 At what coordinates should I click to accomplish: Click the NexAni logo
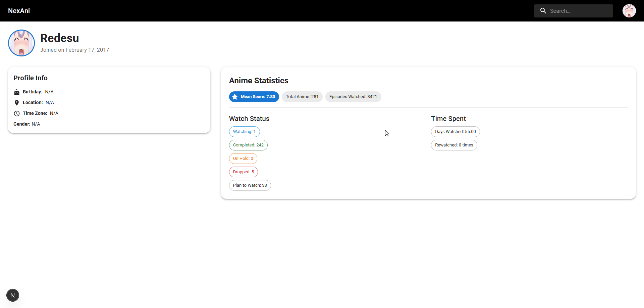[x=19, y=11]
